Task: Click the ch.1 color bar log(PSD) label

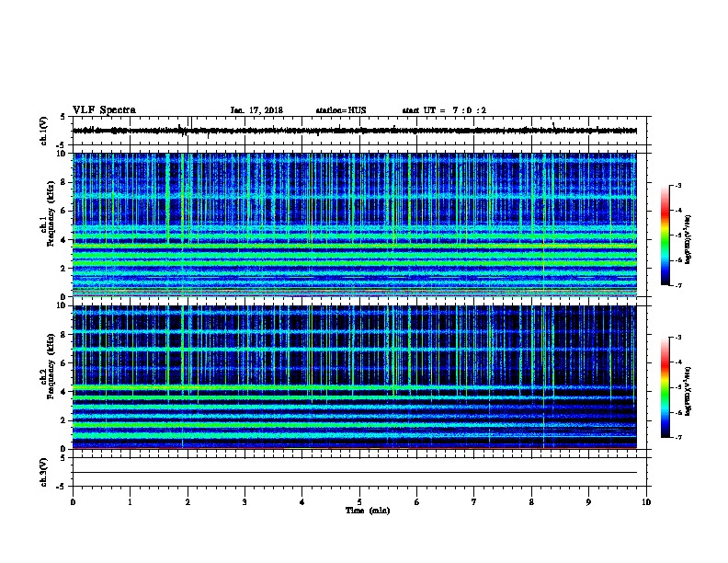Action: (688, 239)
